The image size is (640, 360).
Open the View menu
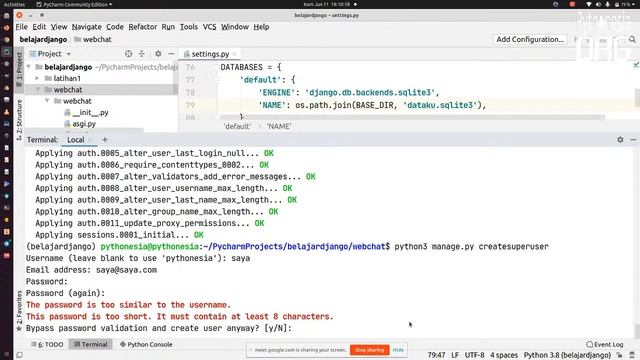(59, 27)
